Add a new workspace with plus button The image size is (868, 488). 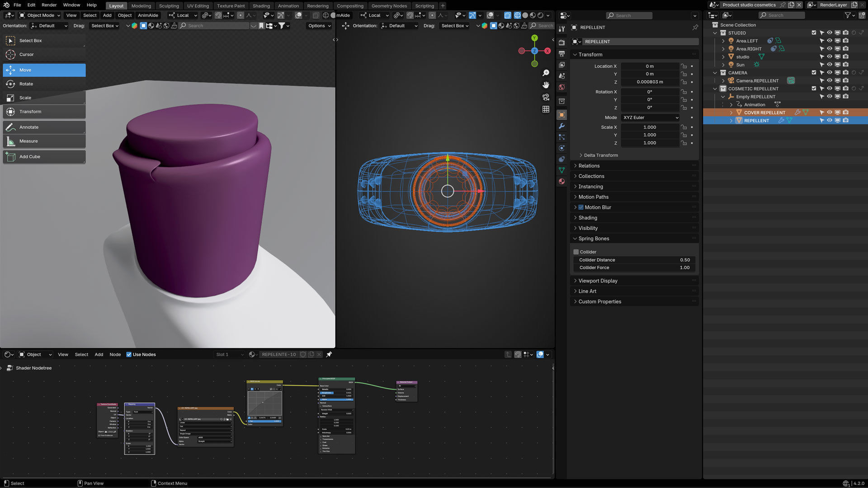443,6
